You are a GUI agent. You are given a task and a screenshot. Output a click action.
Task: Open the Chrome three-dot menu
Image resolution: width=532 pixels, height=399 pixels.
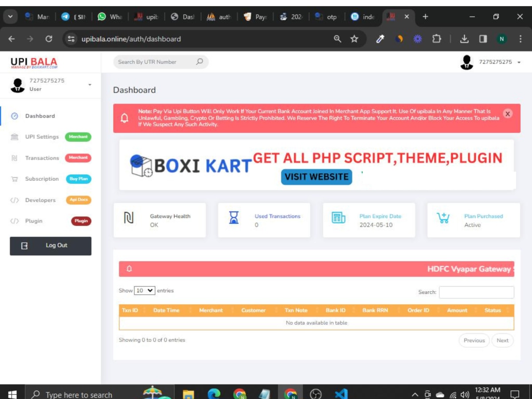pyautogui.click(x=520, y=39)
